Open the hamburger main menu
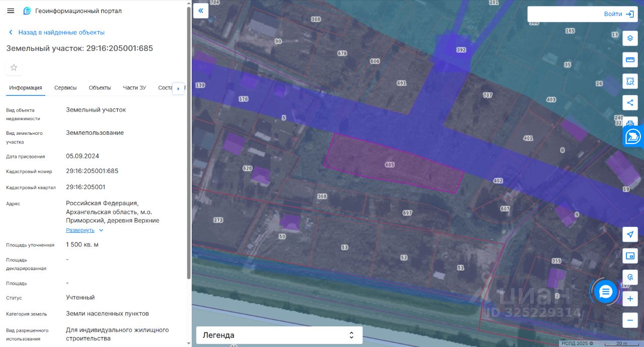The width and height of the screenshot is (644, 347). 11,11
